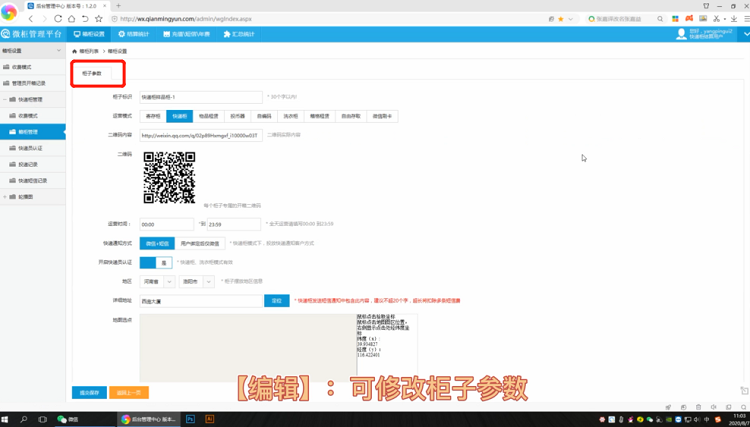Click the magnifier icon in search box
750x427 pixels.
coord(660,19)
